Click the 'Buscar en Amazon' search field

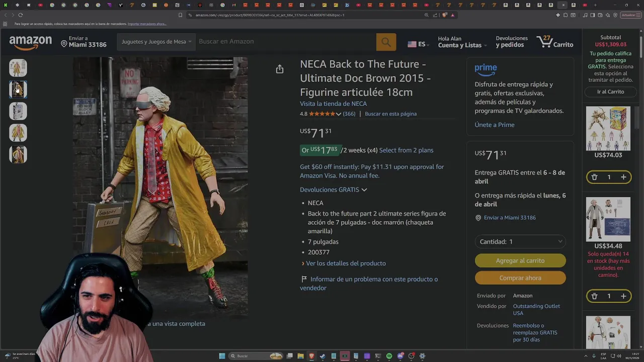click(x=285, y=42)
